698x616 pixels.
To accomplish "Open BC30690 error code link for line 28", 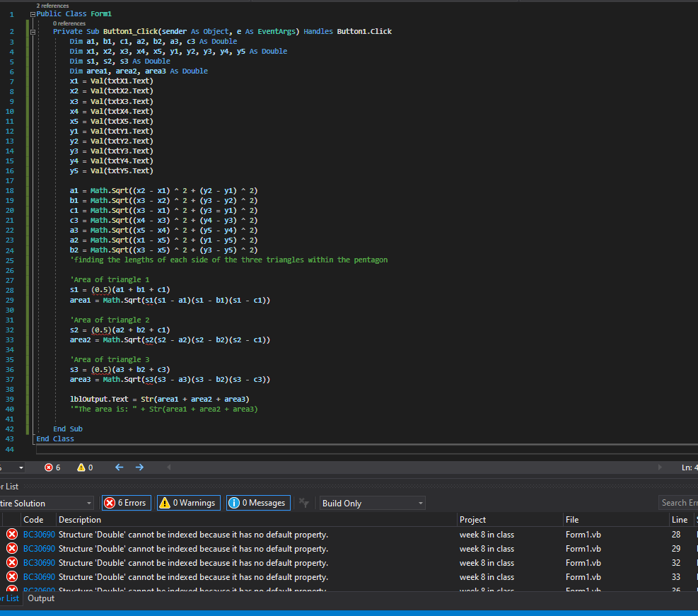I will pos(39,535).
